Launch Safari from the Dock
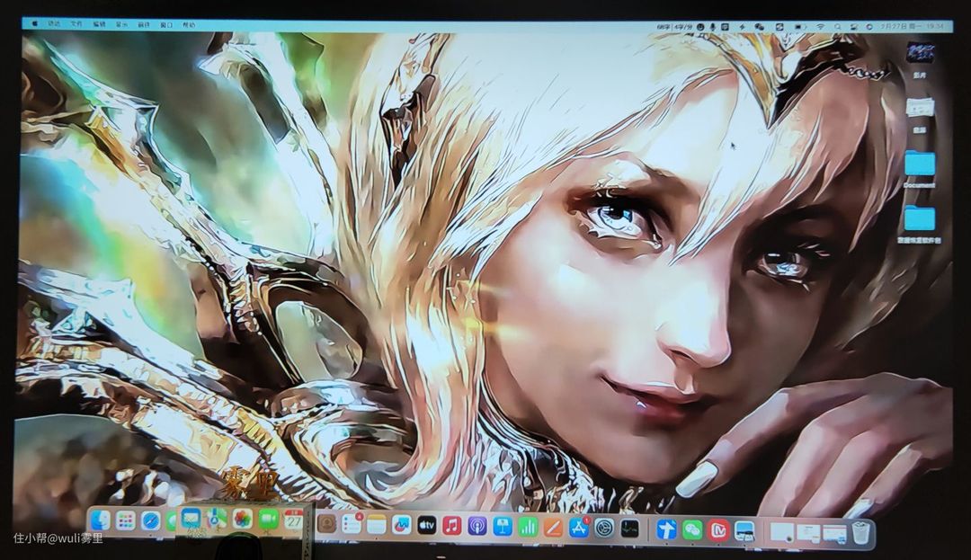 (x=150, y=521)
